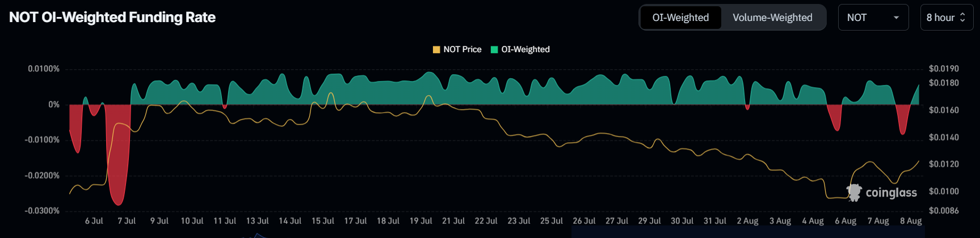
Task: Click the $0.0120 price axis label
Action: pyautogui.click(x=944, y=164)
